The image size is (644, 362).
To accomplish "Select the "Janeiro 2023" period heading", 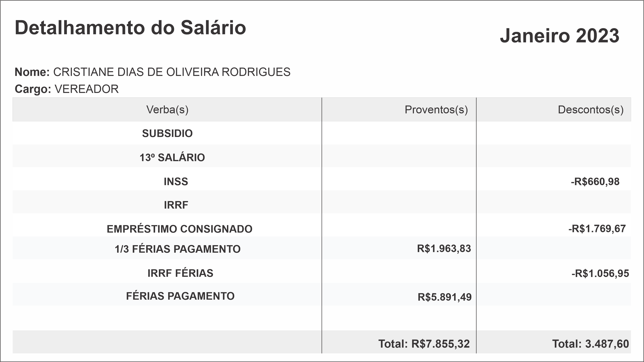I will point(560,36).
